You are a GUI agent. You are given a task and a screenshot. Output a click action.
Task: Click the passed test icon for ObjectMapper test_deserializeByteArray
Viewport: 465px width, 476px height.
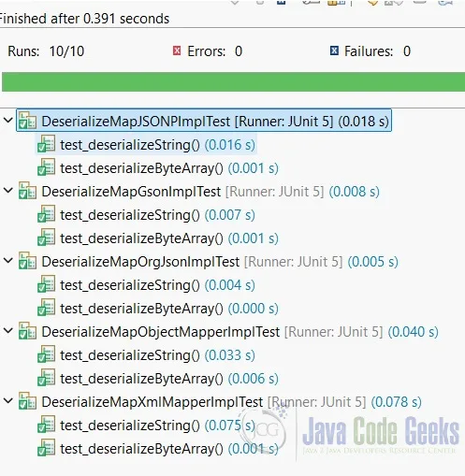pos(46,378)
